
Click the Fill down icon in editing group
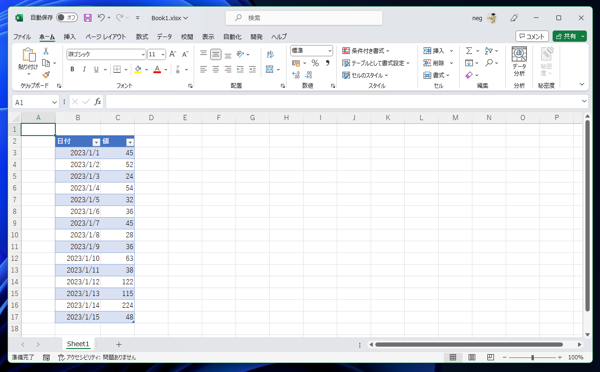[x=469, y=63]
